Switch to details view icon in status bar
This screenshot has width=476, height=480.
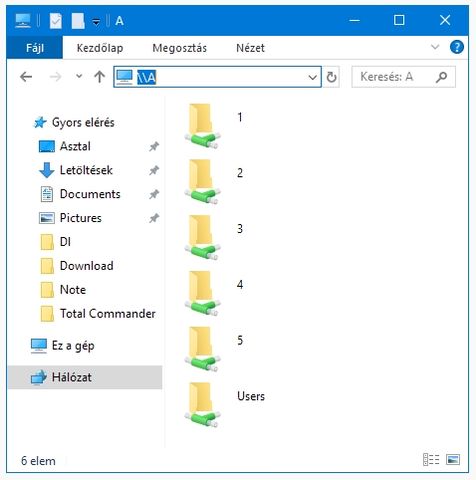431,459
